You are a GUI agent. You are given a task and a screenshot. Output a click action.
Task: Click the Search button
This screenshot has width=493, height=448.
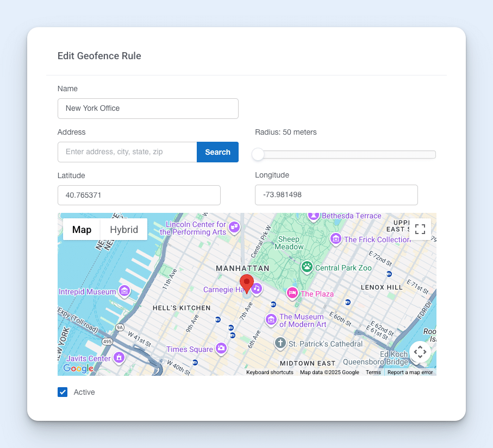217,152
